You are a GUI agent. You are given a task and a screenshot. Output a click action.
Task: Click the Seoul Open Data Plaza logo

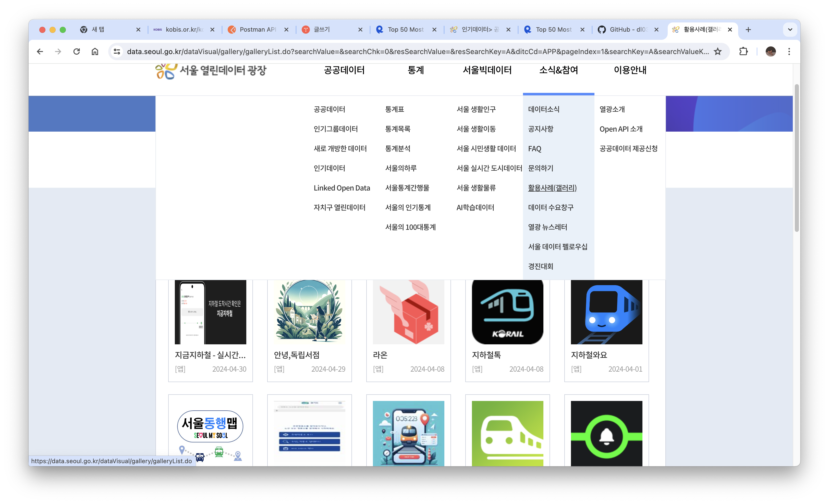click(x=211, y=70)
